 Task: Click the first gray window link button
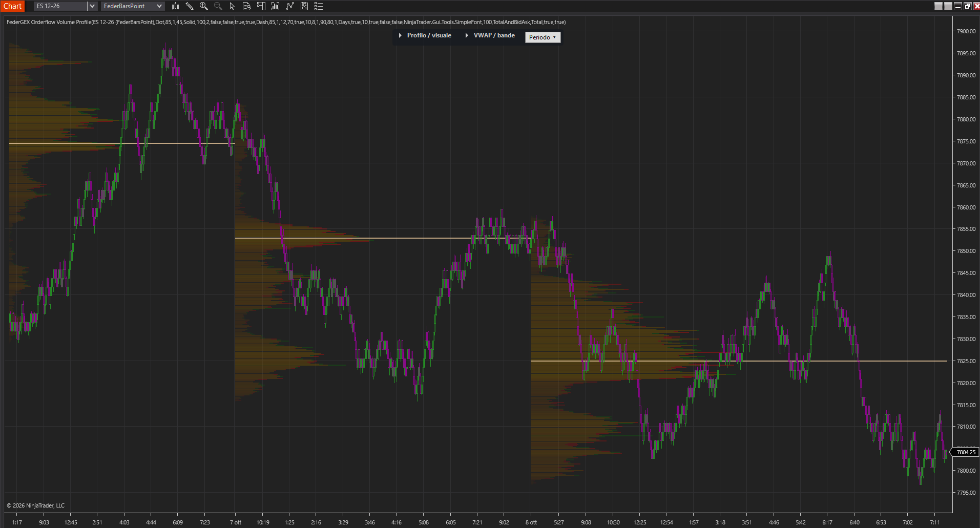point(939,6)
